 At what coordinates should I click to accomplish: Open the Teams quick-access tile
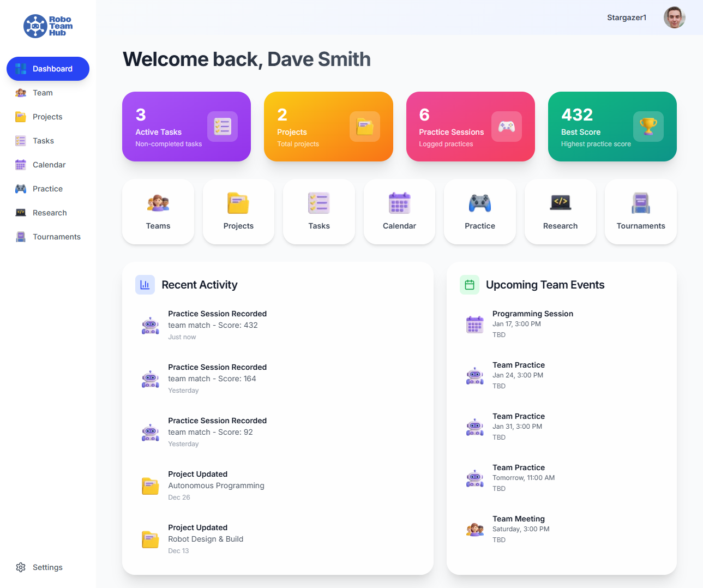click(x=158, y=212)
